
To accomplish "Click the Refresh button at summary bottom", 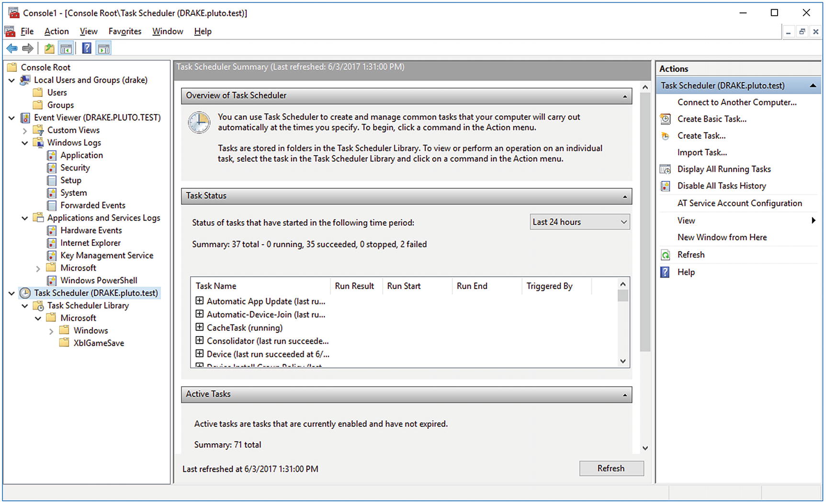I will pos(611,469).
